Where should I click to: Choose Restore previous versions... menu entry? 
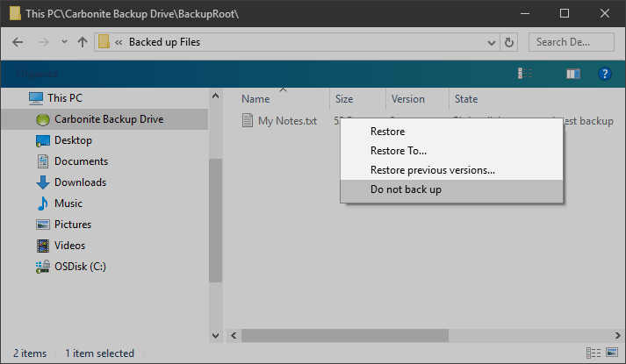pyautogui.click(x=432, y=170)
